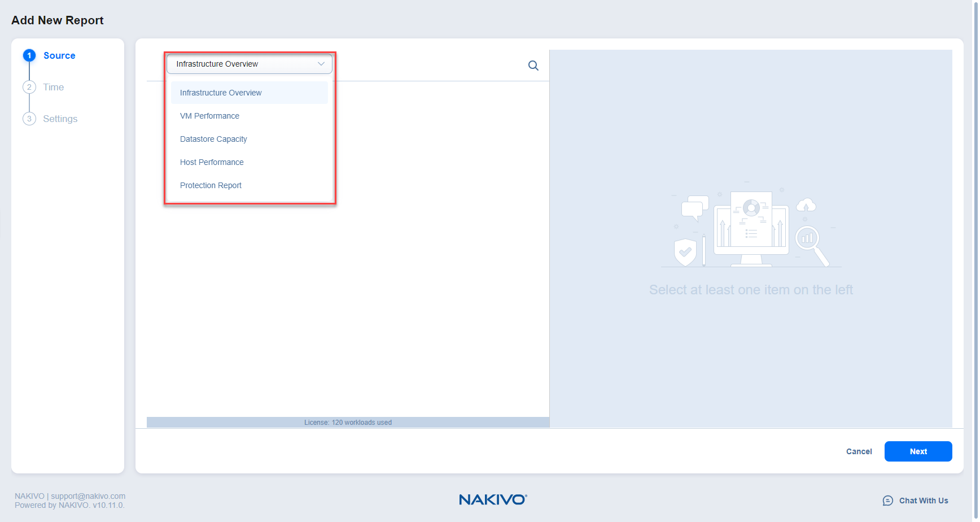Cancel the new report wizard
Image resolution: width=980 pixels, height=522 pixels.
(x=859, y=451)
